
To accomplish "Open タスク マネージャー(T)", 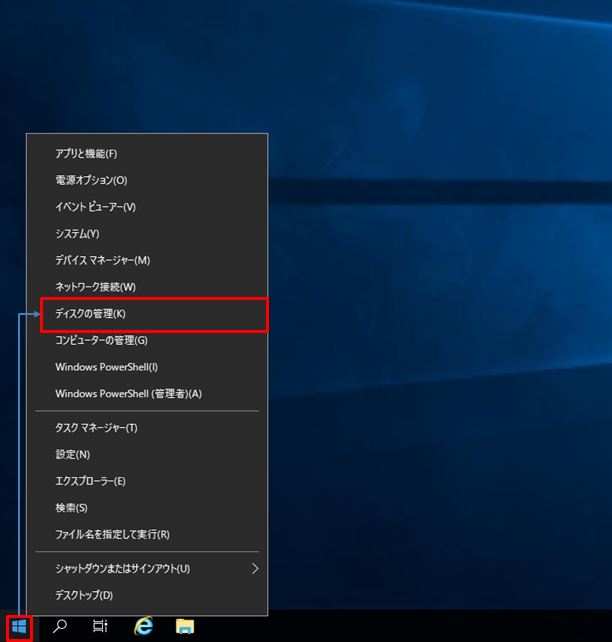I will click(x=147, y=428).
